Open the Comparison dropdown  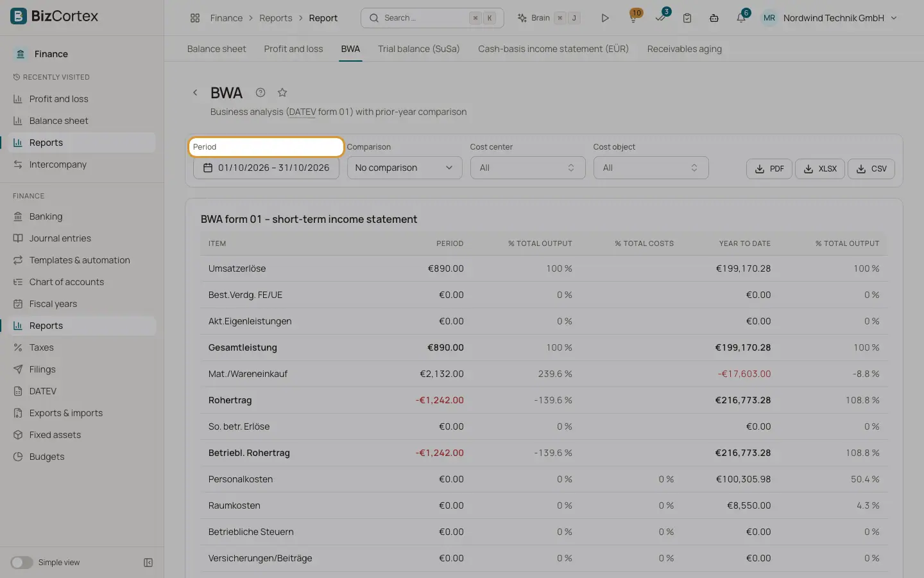(x=404, y=168)
